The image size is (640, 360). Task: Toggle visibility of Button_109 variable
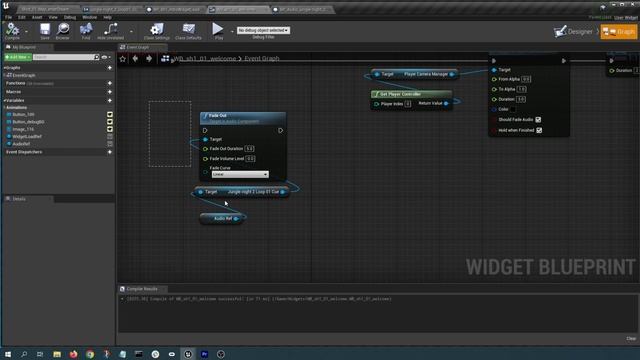[109, 115]
